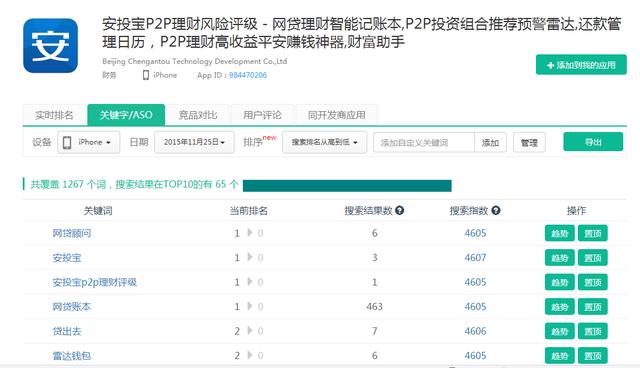Open the iPhone device dropdown
This screenshot has width=640, height=368.
coord(89,142)
